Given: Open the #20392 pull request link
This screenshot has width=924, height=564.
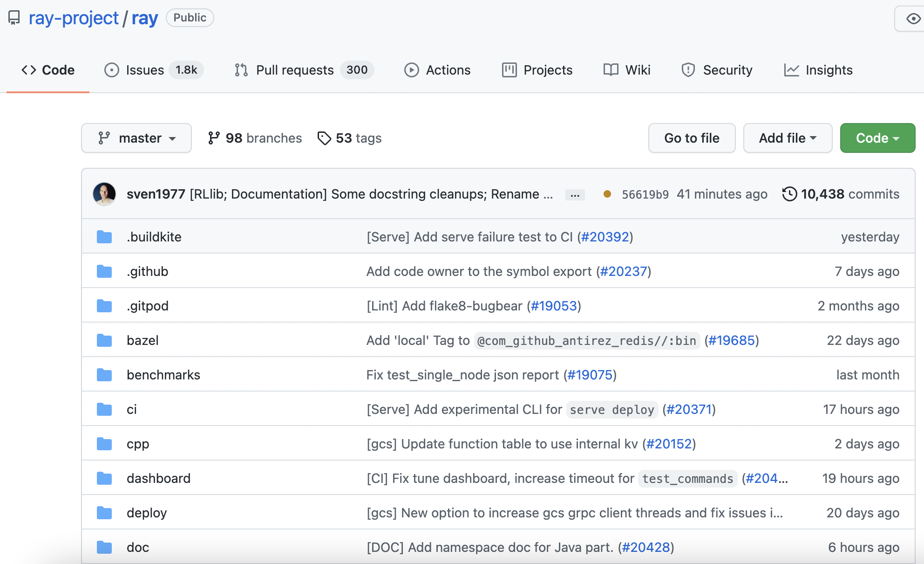Looking at the screenshot, I should pos(605,237).
